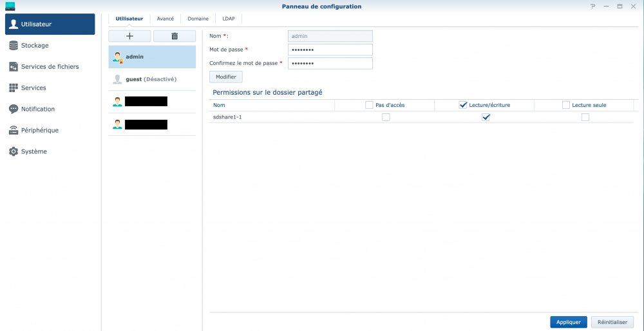644x331 pixels.
Task: Check Lecture seule for sdshare1-1
Action: [585, 117]
